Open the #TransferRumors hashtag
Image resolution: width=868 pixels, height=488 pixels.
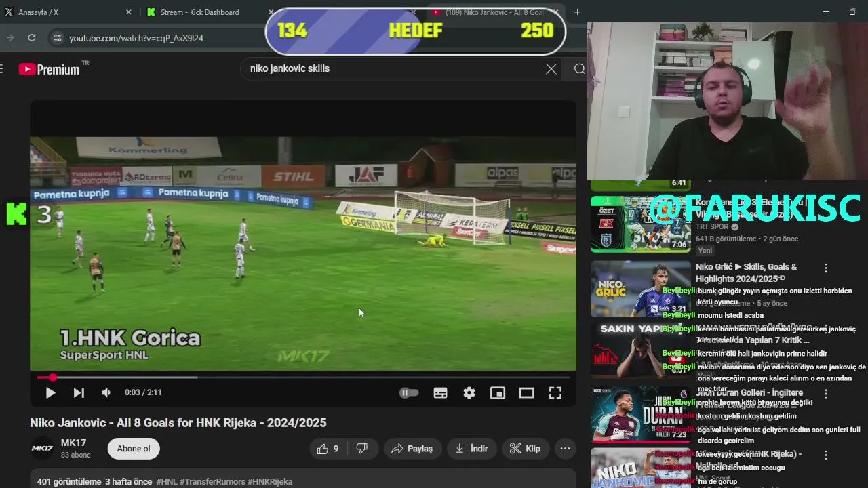212,482
